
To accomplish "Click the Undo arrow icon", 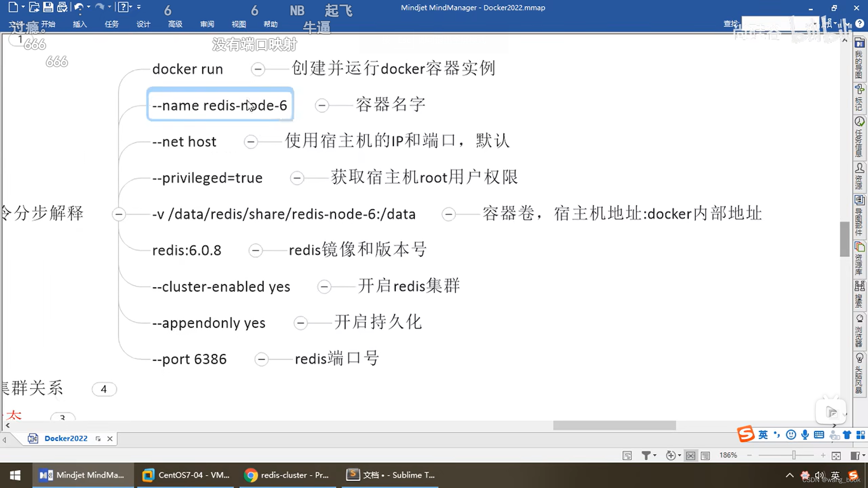I will [79, 7].
